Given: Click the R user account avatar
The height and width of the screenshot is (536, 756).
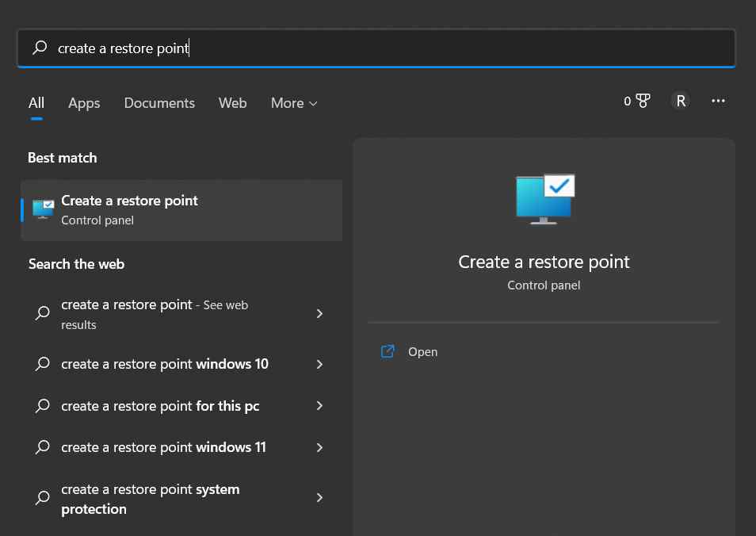Looking at the screenshot, I should [x=680, y=101].
